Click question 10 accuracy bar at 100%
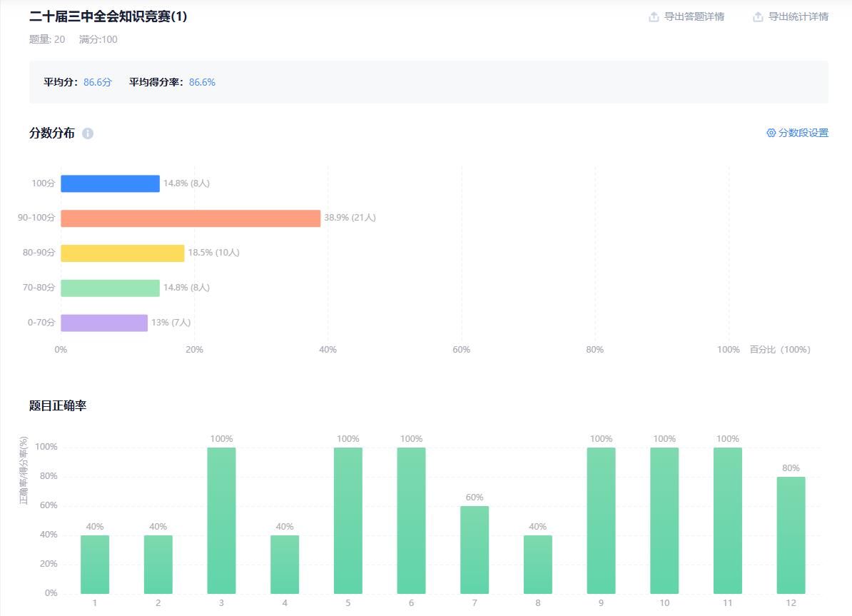852x616 pixels. (664, 520)
